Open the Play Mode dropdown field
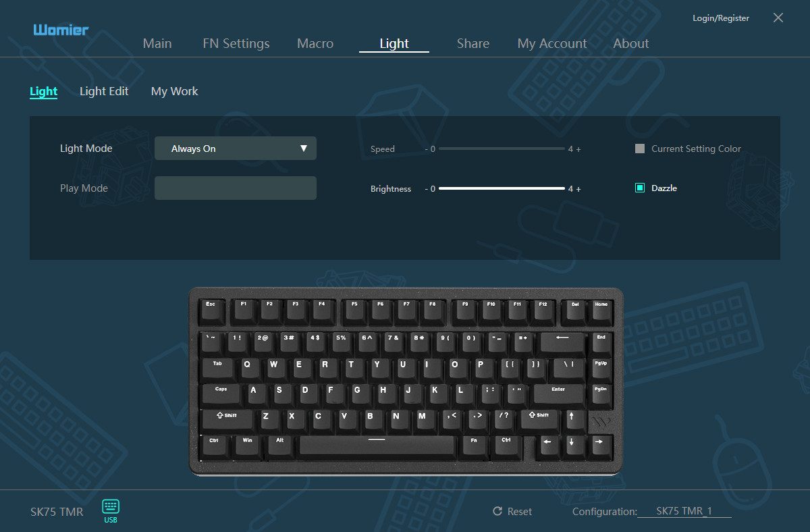810x532 pixels. [x=236, y=188]
